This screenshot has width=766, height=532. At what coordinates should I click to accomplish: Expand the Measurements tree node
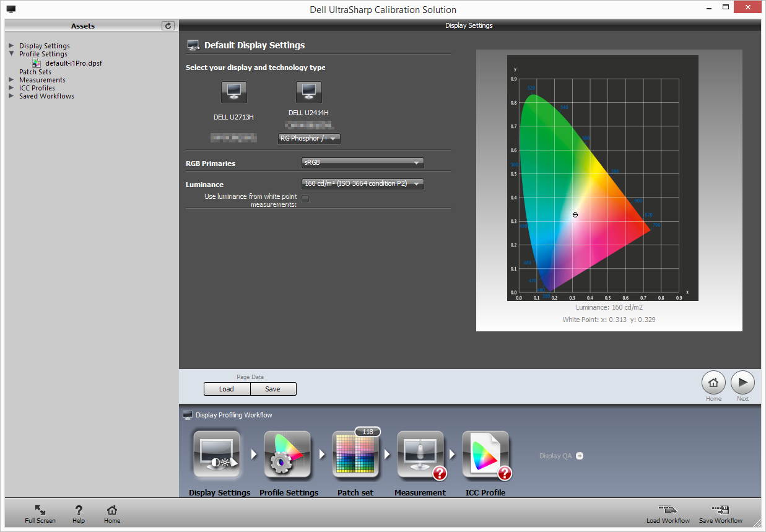pyautogui.click(x=11, y=80)
